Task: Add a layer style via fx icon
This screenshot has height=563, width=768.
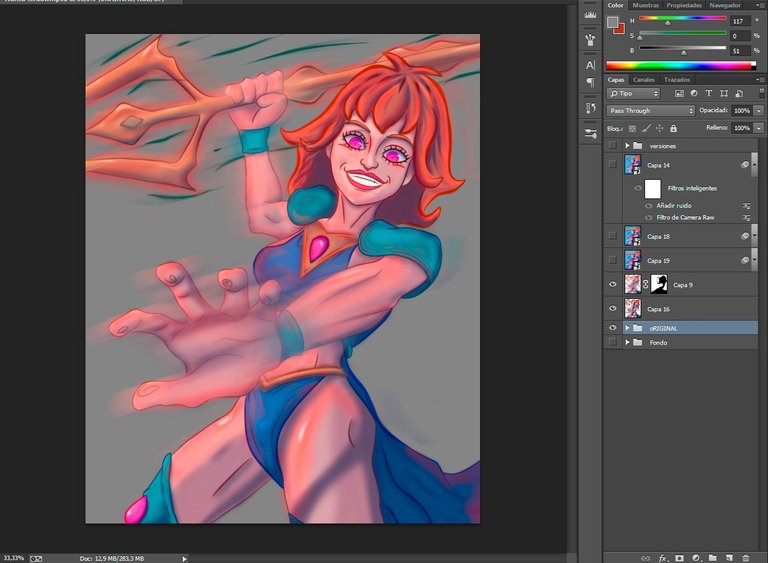Action: [663, 558]
